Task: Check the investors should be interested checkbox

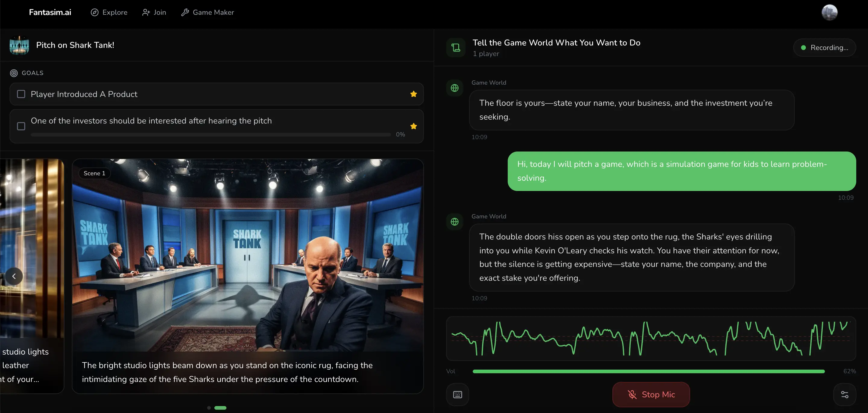Action: pyautogui.click(x=21, y=126)
